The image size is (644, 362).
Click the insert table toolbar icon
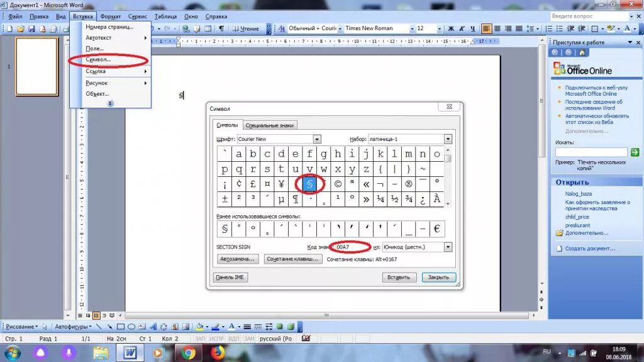point(208,28)
